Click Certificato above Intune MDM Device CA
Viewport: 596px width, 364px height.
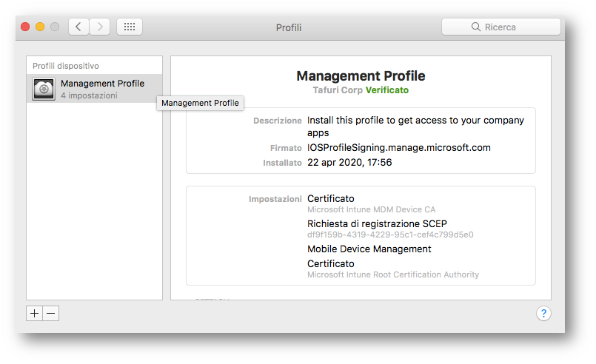(x=331, y=198)
